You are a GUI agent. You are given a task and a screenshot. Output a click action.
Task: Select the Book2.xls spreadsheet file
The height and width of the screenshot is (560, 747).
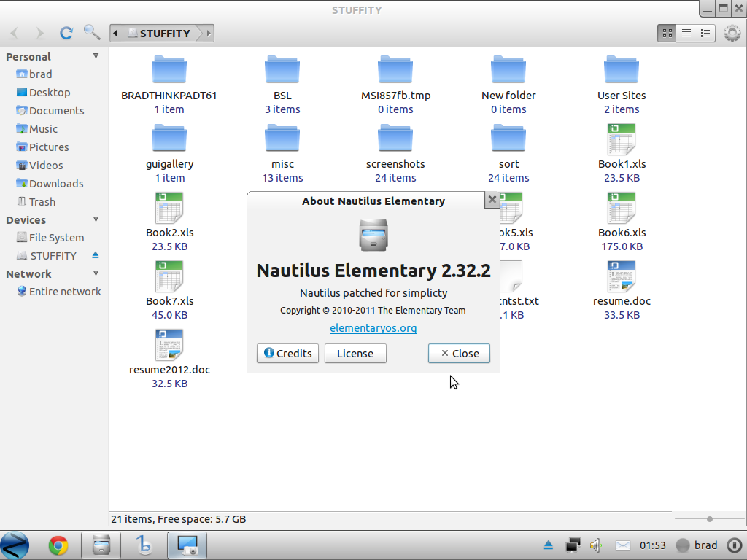pos(169,208)
